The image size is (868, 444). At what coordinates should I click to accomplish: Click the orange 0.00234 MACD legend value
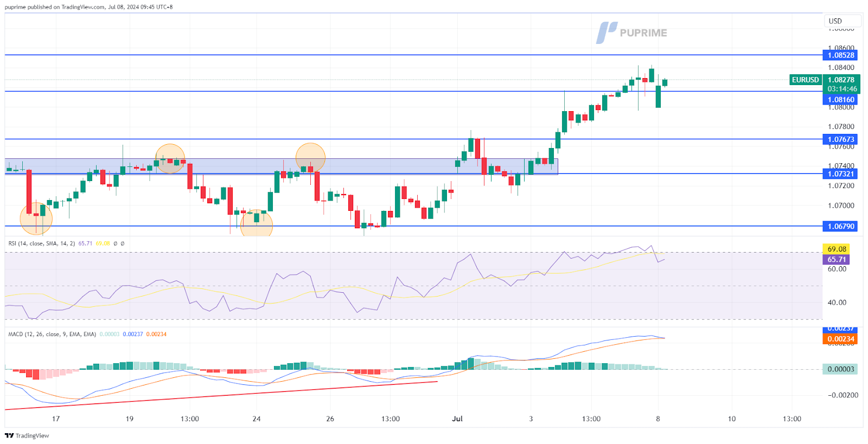[x=156, y=334]
